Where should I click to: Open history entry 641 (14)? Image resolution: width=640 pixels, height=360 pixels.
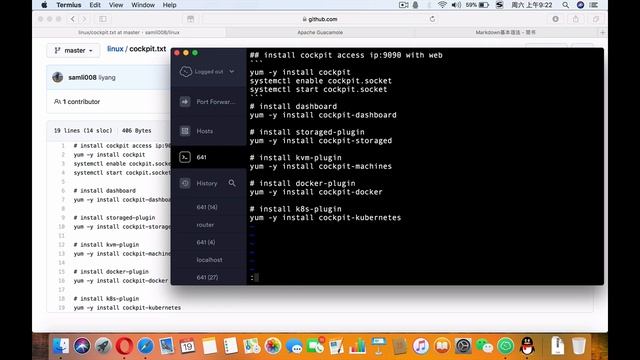point(207,207)
